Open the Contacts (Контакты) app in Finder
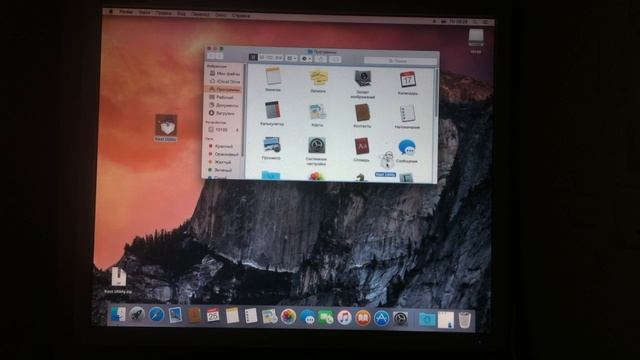640x360 pixels. click(x=362, y=113)
